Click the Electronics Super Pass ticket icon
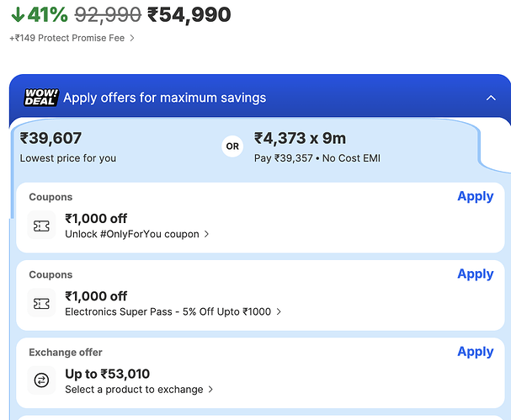The height and width of the screenshot is (420, 511). (x=41, y=303)
